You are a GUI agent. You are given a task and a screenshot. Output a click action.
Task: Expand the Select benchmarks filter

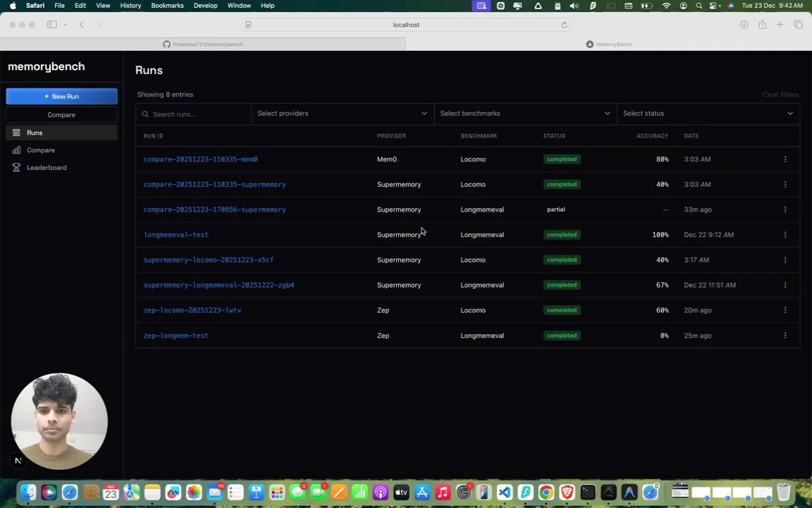tap(525, 114)
